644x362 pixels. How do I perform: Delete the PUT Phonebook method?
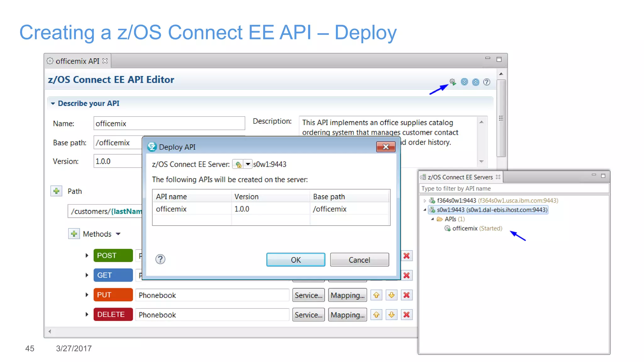coord(407,295)
